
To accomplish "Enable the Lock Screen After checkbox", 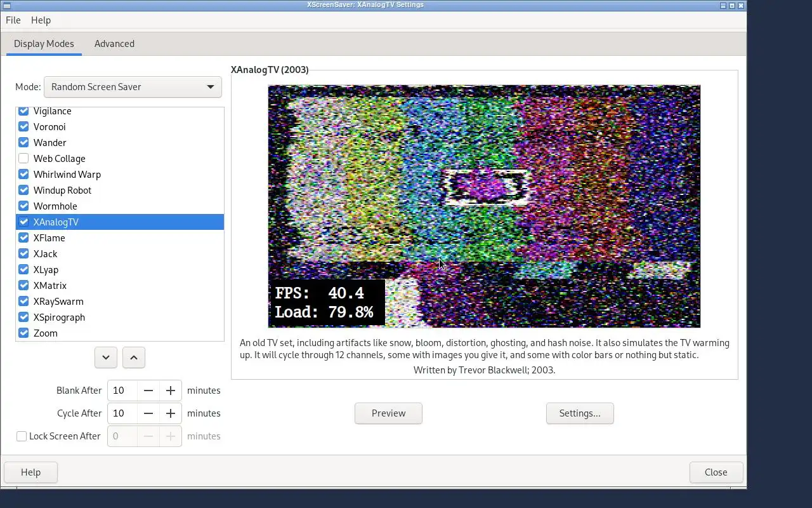I will [22, 436].
